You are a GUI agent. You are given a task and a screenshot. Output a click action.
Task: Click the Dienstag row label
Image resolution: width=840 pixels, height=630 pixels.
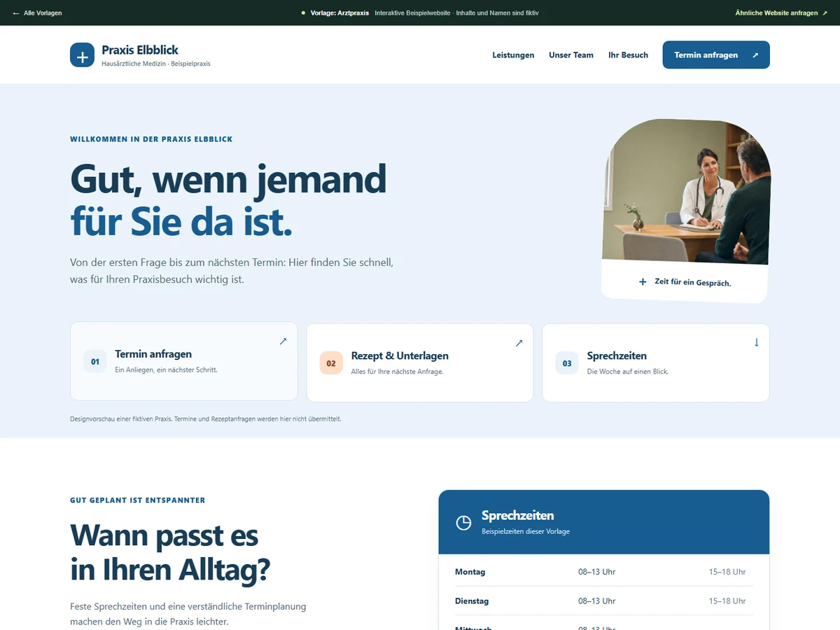pos(472,601)
